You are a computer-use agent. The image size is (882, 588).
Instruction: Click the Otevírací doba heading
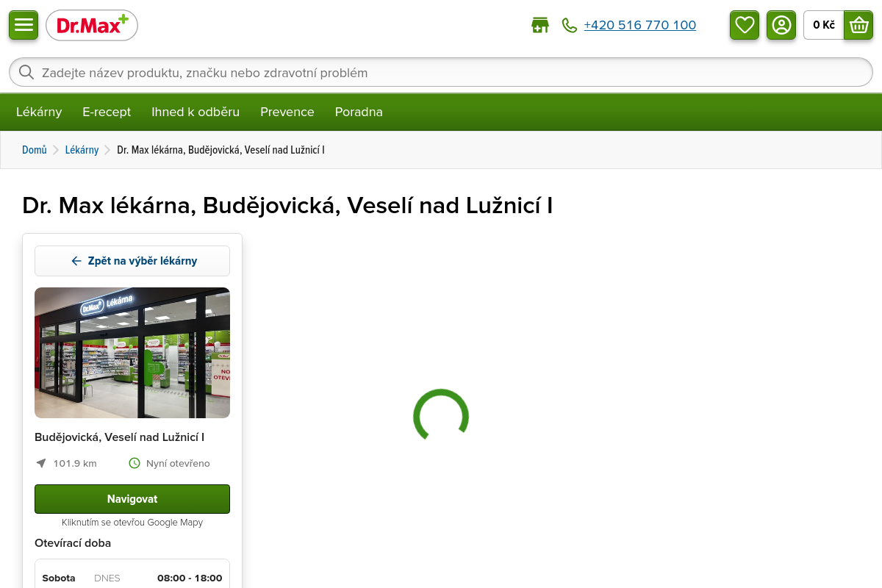[x=73, y=543]
